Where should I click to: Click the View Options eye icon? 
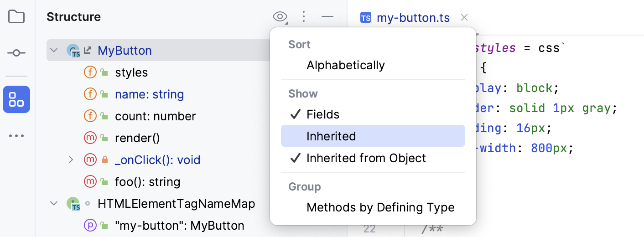click(x=280, y=17)
